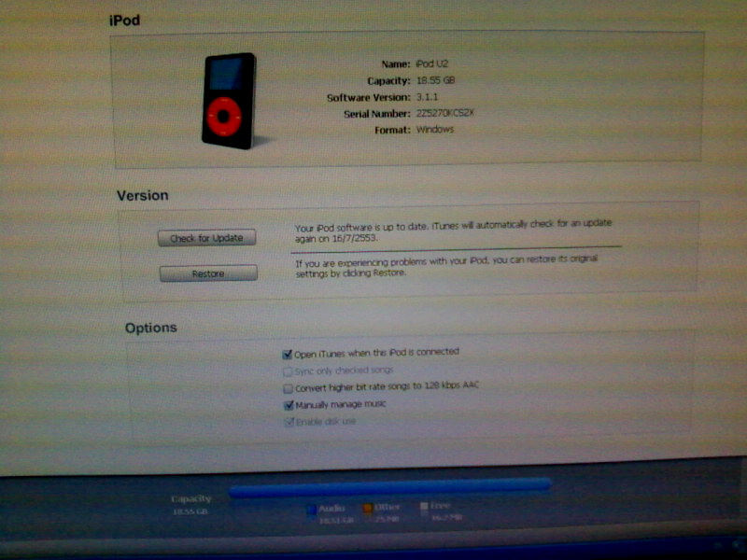This screenshot has width=747, height=560.
Task: Click the Free space legend square
Action: 424,508
